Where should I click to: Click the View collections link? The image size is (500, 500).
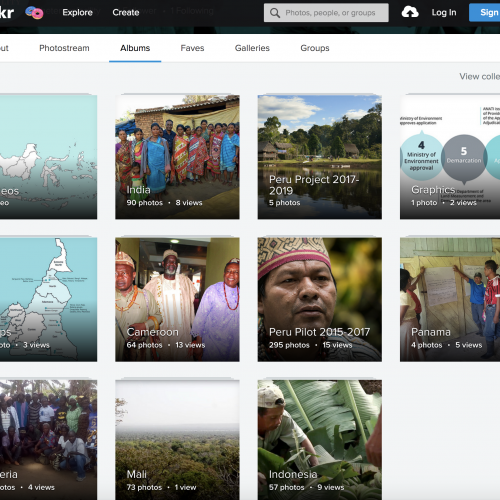pos(480,76)
